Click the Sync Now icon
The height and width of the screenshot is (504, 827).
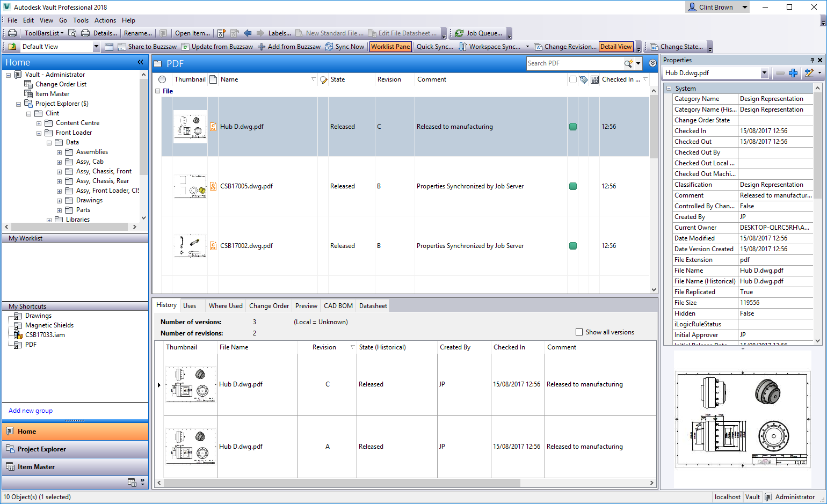(x=329, y=47)
